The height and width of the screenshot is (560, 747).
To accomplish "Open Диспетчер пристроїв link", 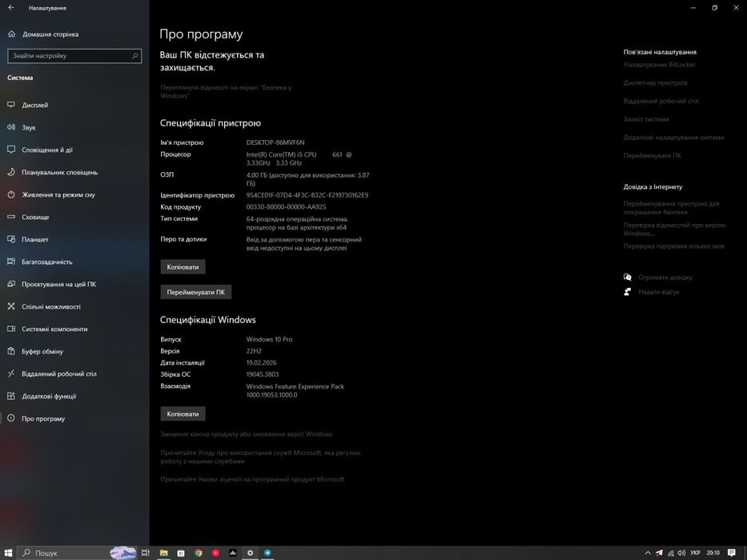I will pyautogui.click(x=655, y=82).
